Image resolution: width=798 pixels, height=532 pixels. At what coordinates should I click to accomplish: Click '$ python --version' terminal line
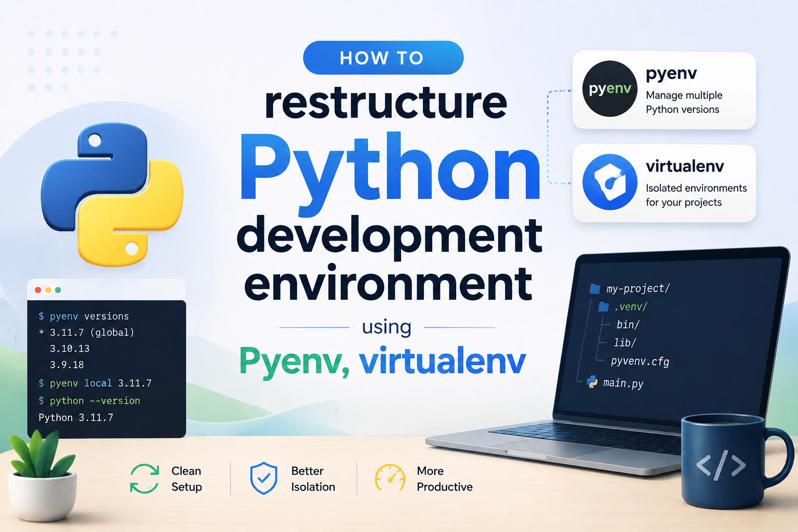click(89, 401)
